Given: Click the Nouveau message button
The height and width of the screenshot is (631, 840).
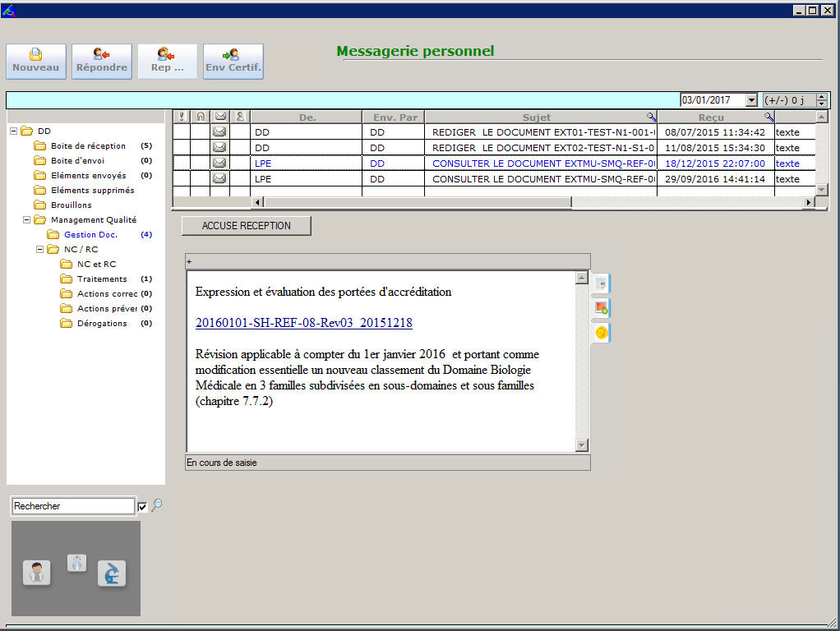Looking at the screenshot, I should click(x=36, y=62).
